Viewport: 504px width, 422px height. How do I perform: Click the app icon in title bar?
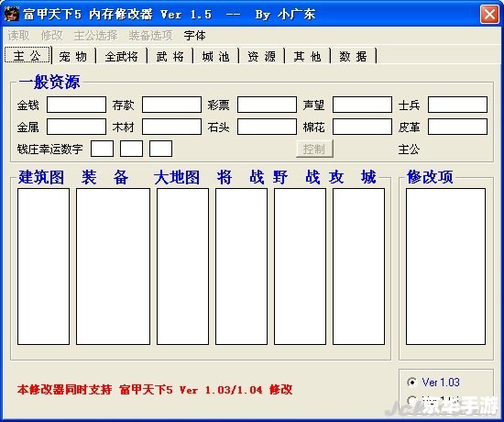12,14
